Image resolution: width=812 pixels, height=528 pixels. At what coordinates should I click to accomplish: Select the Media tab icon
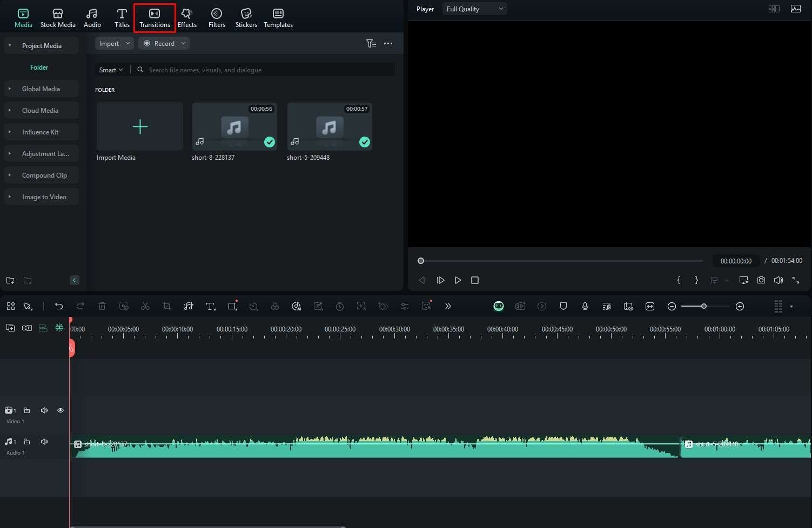pyautogui.click(x=23, y=13)
